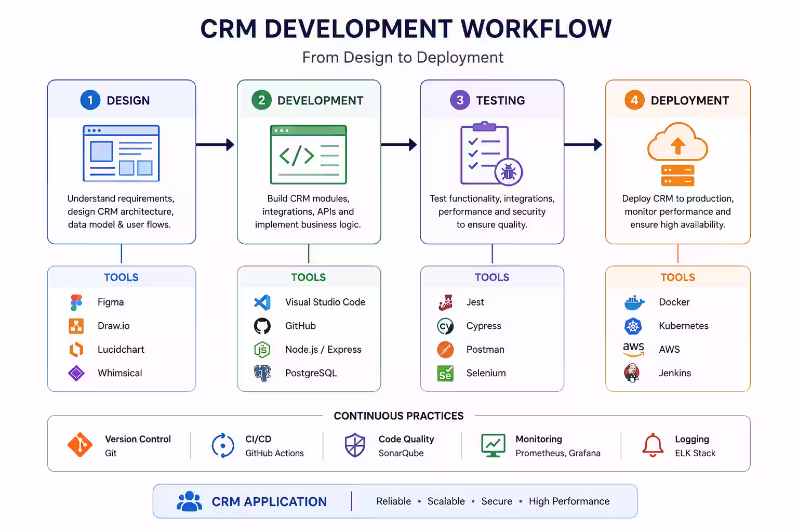798x532 pixels.
Task: Click the CRM Application people icon
Action: tap(190, 501)
